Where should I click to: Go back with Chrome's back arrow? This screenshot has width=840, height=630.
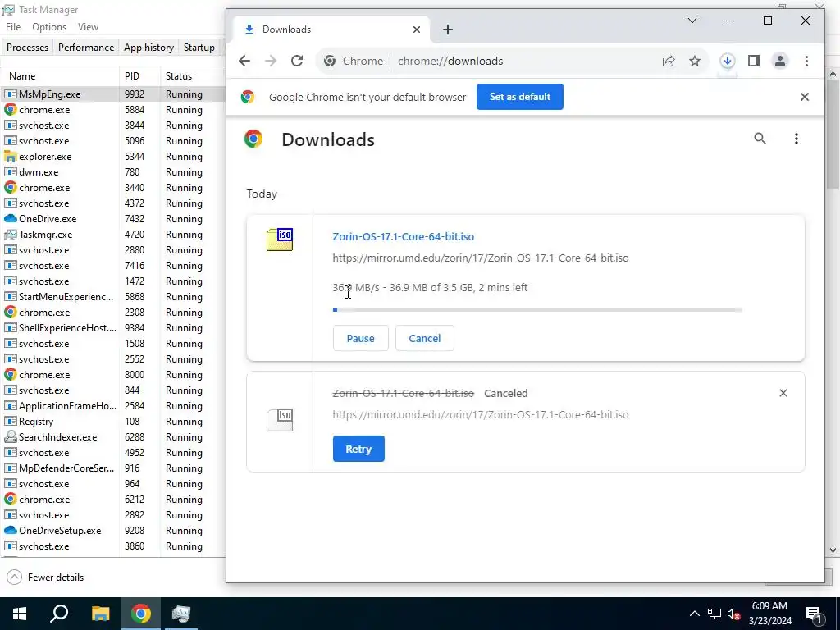[x=244, y=61]
